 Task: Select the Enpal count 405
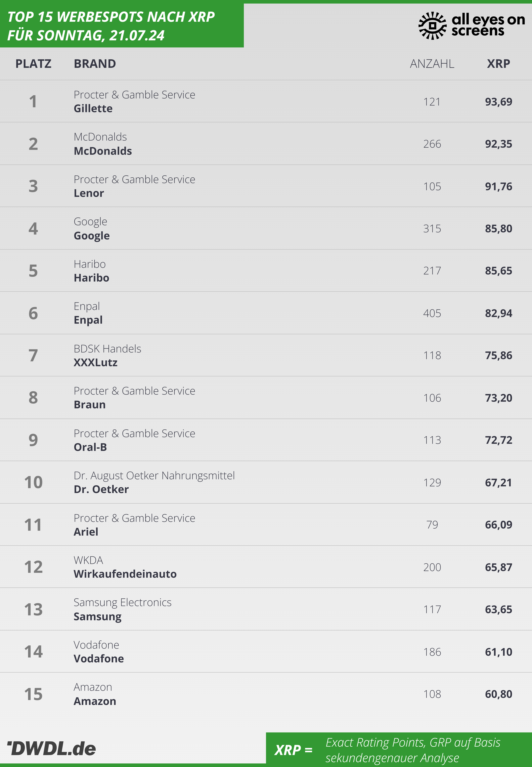432,313
